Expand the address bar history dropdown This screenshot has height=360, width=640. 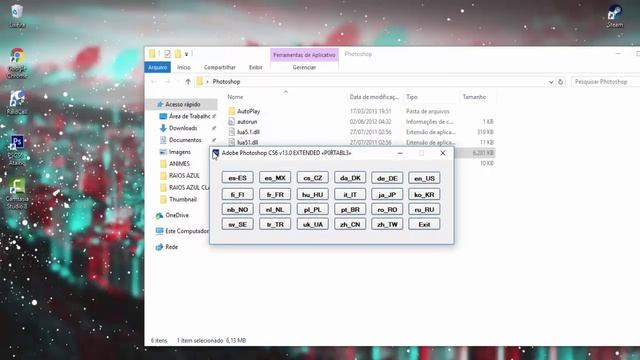point(551,82)
